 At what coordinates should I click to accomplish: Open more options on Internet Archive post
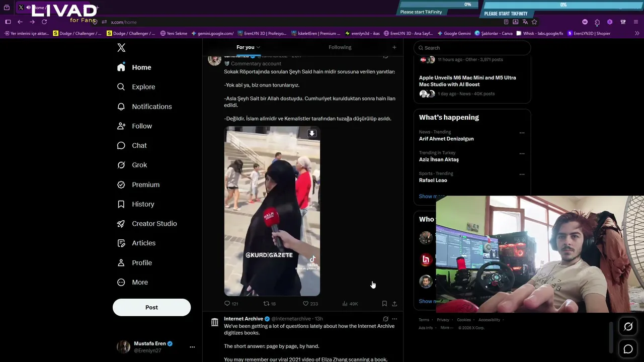point(394,319)
